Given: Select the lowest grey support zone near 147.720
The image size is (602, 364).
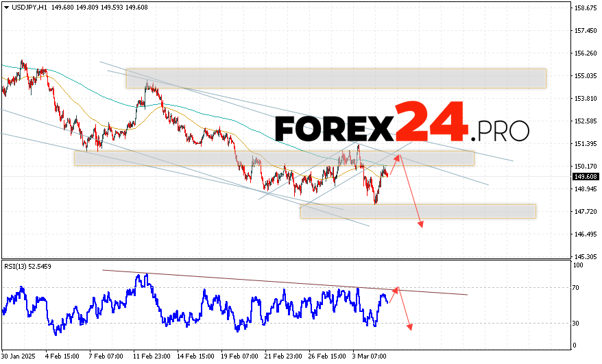Looking at the screenshot, I should pos(418,211).
